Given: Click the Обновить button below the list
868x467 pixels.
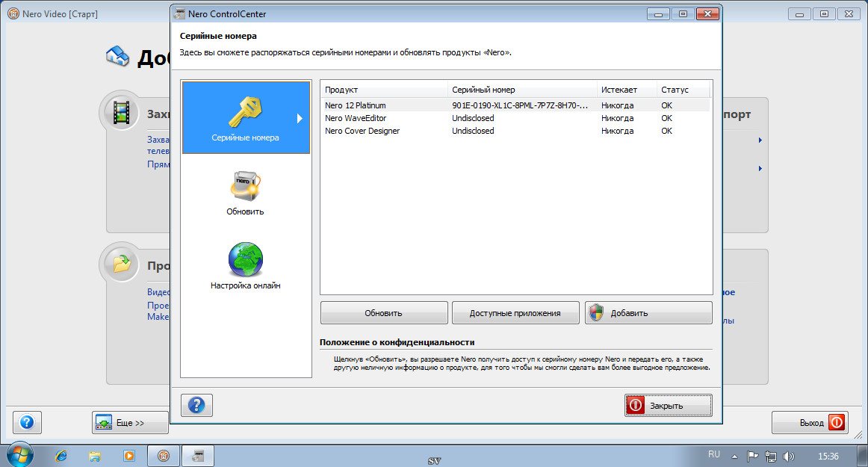Looking at the screenshot, I should pos(384,313).
